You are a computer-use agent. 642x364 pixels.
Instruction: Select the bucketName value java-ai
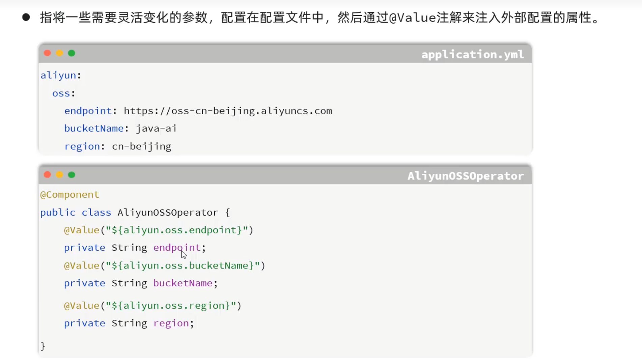point(156,129)
